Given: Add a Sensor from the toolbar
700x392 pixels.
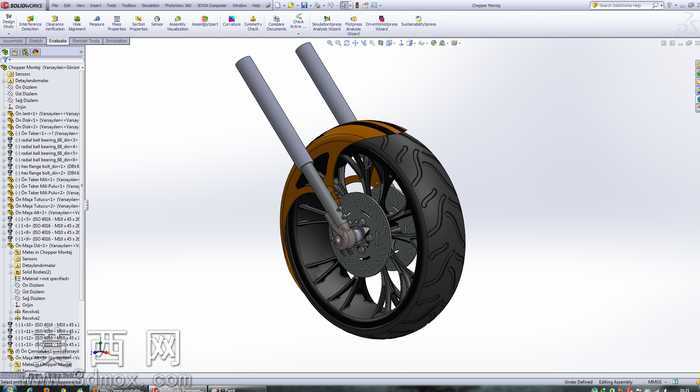Looking at the screenshot, I should tap(157, 22).
